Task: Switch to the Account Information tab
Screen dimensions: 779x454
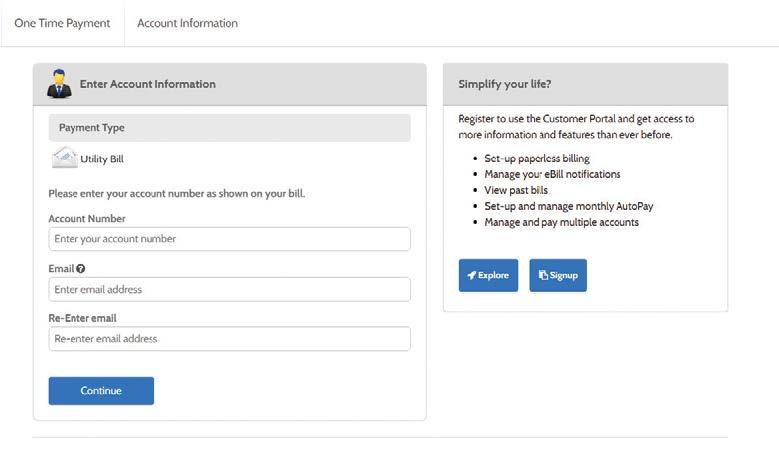Action: point(187,23)
